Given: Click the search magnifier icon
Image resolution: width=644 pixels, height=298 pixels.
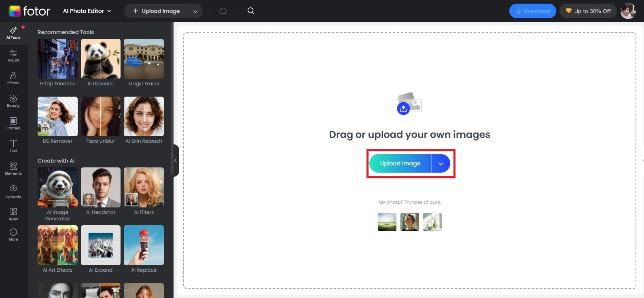Looking at the screenshot, I should point(251,11).
